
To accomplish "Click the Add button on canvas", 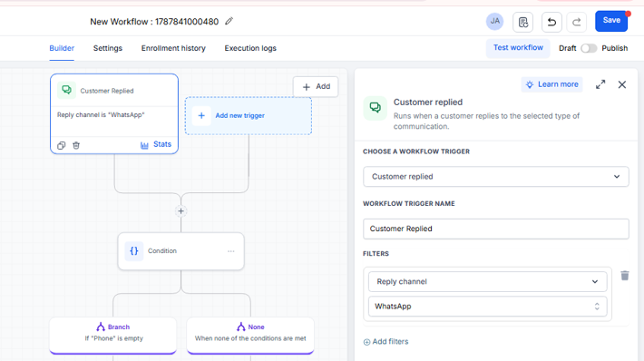I will pos(316,87).
